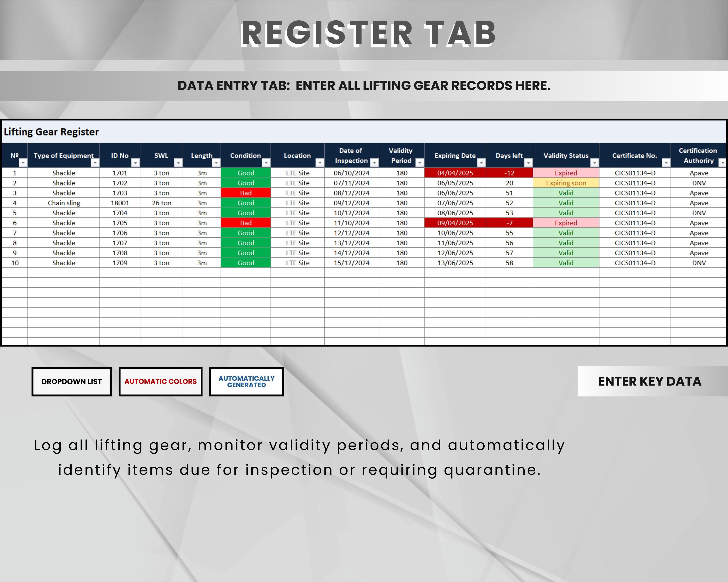
Task: Select the red Bad condition cell for shackle 1703
Action: 246,193
